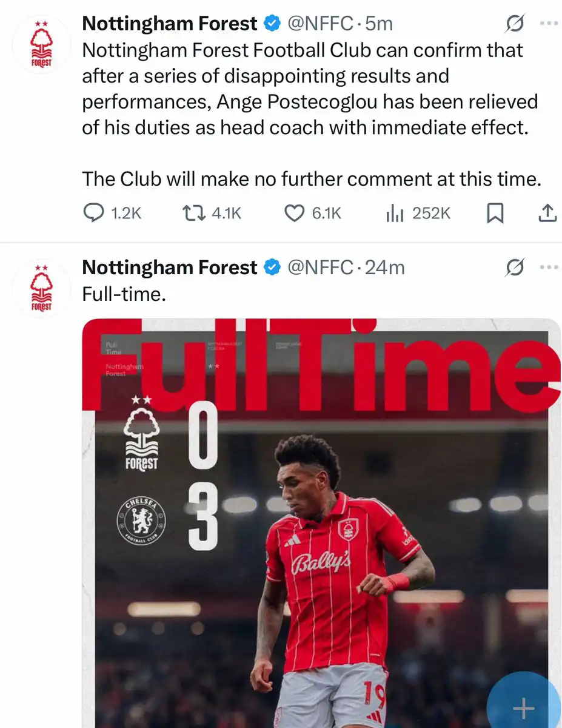Image resolution: width=562 pixels, height=728 pixels.
Task: Open Forest avatar on Full-time tweet
Action: pyautogui.click(x=41, y=289)
